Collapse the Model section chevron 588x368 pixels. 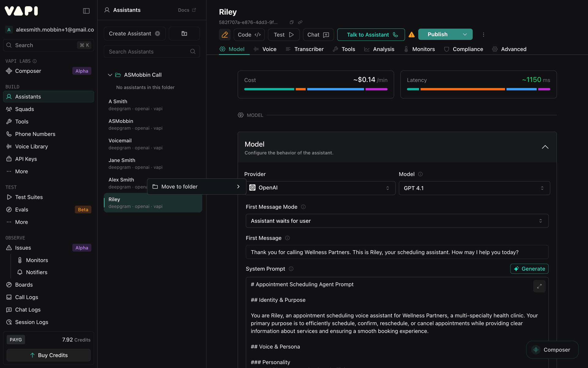545,147
